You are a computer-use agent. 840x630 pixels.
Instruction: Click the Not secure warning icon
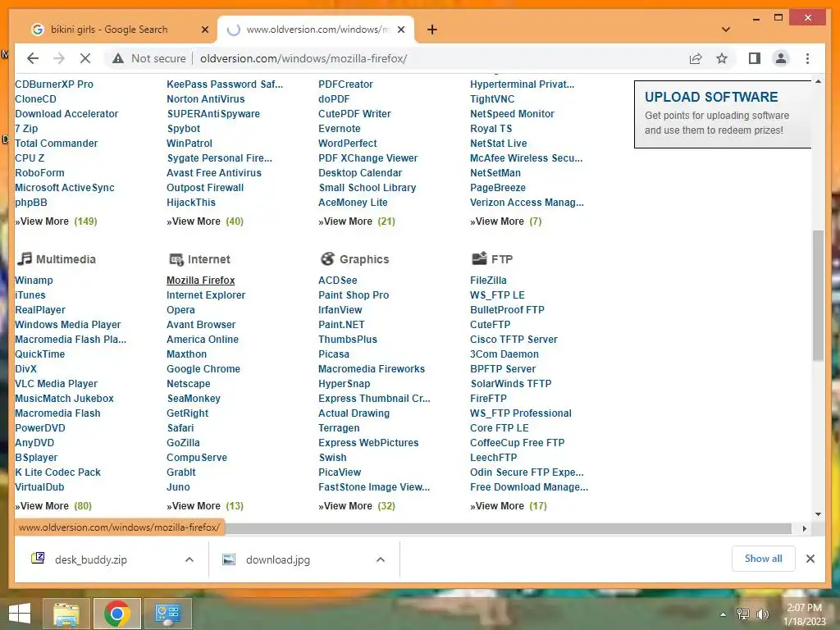[118, 58]
